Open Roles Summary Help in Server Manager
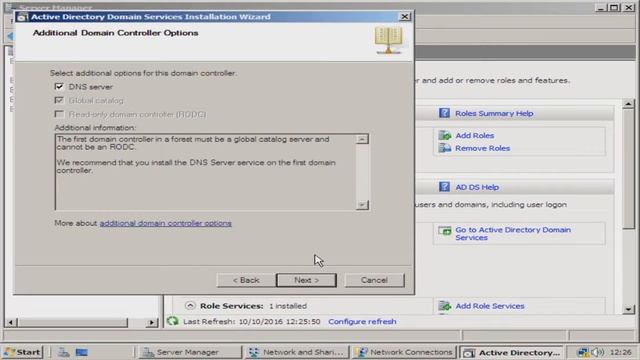 click(x=494, y=113)
